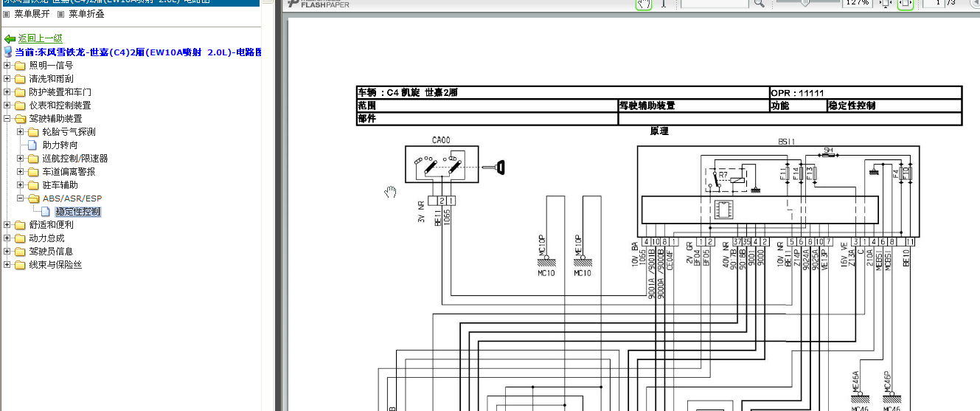Click the open folder icon of 驾驶辅助装置
Viewport: 980px width, 411px height.
coord(21,119)
